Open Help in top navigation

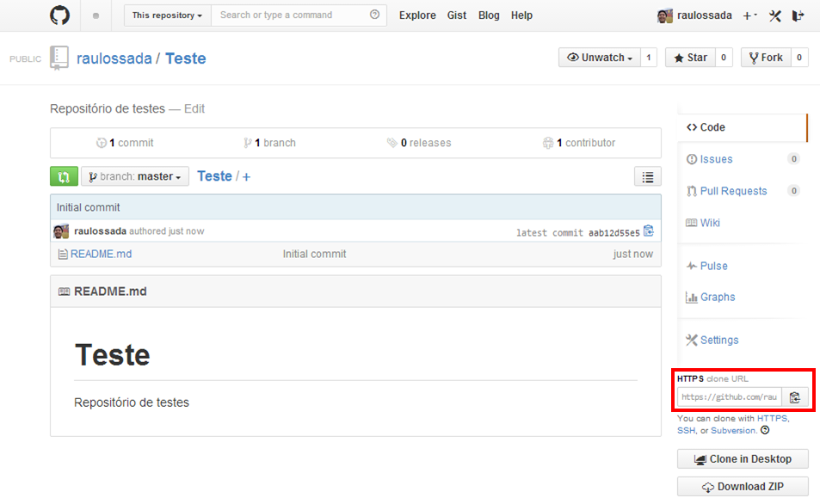tap(521, 15)
